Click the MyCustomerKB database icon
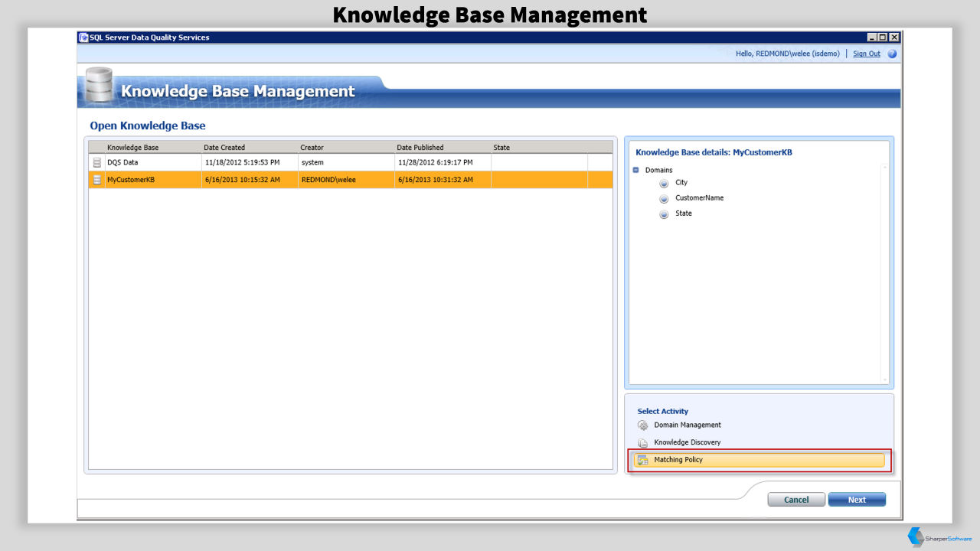Screen dimensions: 980x551 [x=96, y=180]
